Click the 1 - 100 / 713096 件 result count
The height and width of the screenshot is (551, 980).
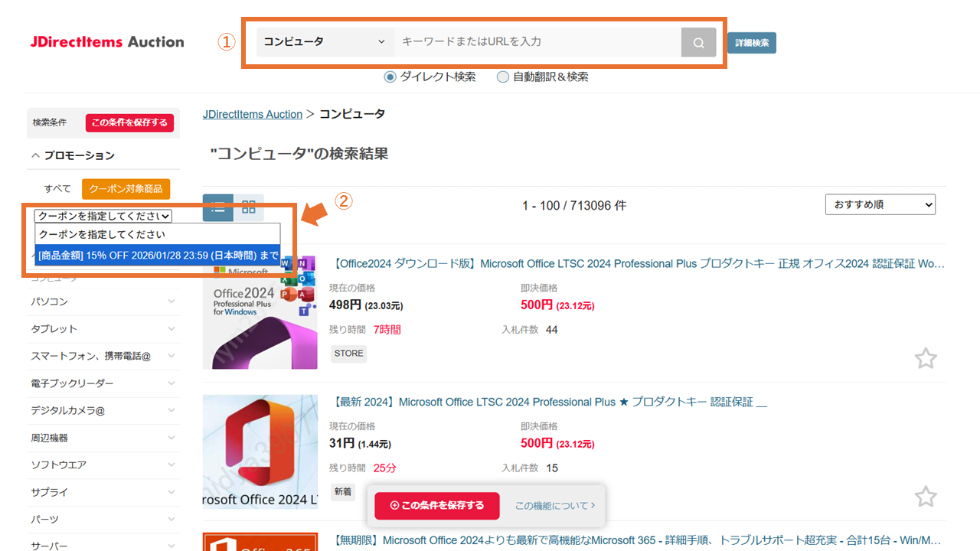pyautogui.click(x=574, y=206)
